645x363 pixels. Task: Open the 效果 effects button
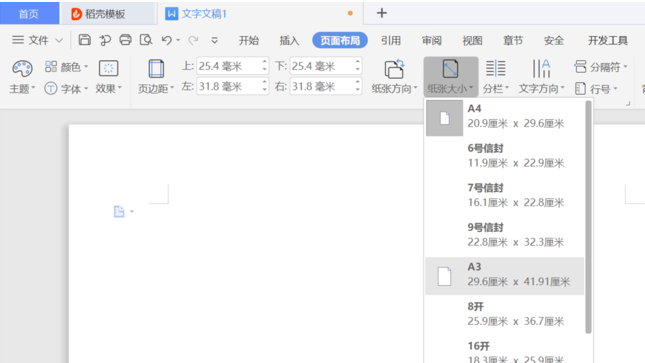pyautogui.click(x=109, y=77)
